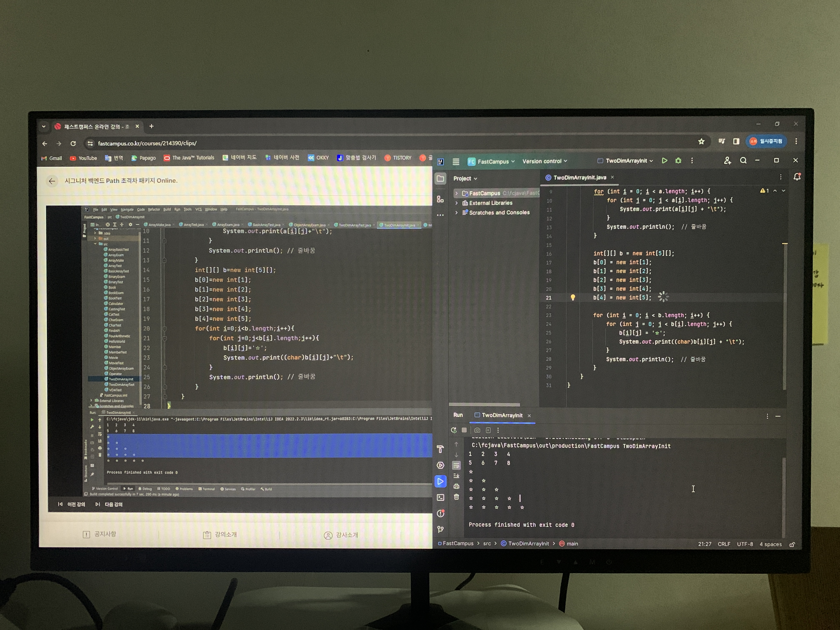The height and width of the screenshot is (630, 840).
Task: Click UTF-8 encoding in status bar
Action: tap(745, 544)
